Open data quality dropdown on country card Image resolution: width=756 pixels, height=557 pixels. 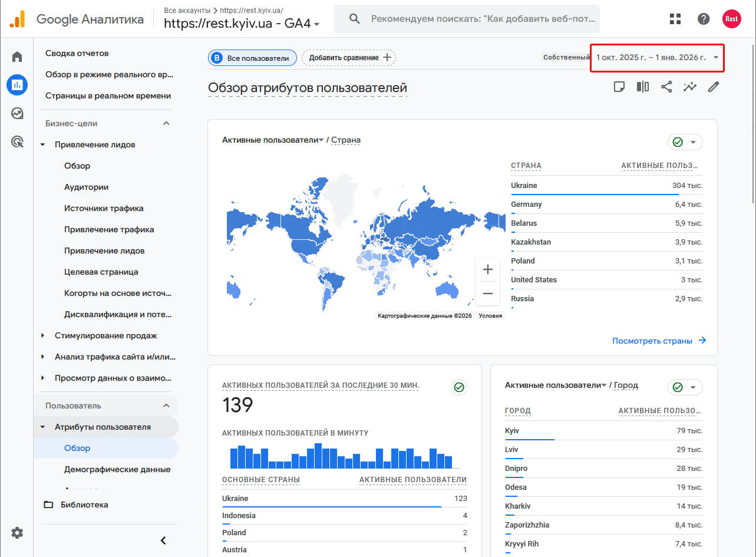click(x=685, y=142)
